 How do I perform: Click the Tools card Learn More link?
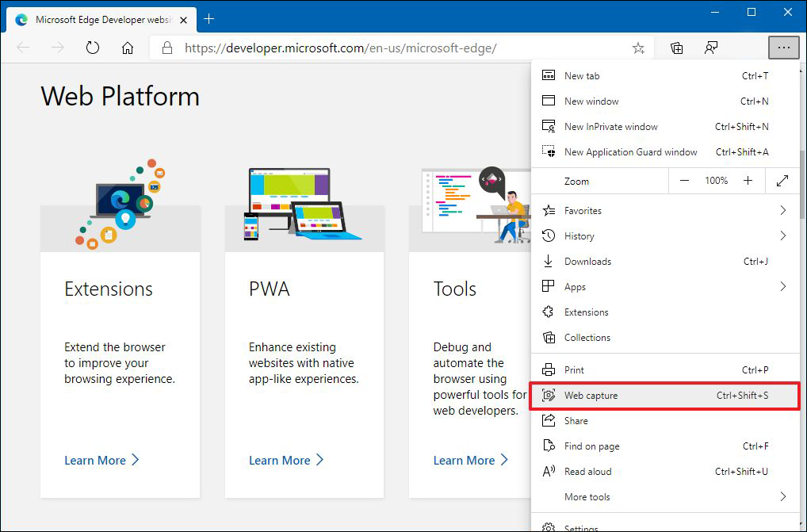tap(470, 460)
